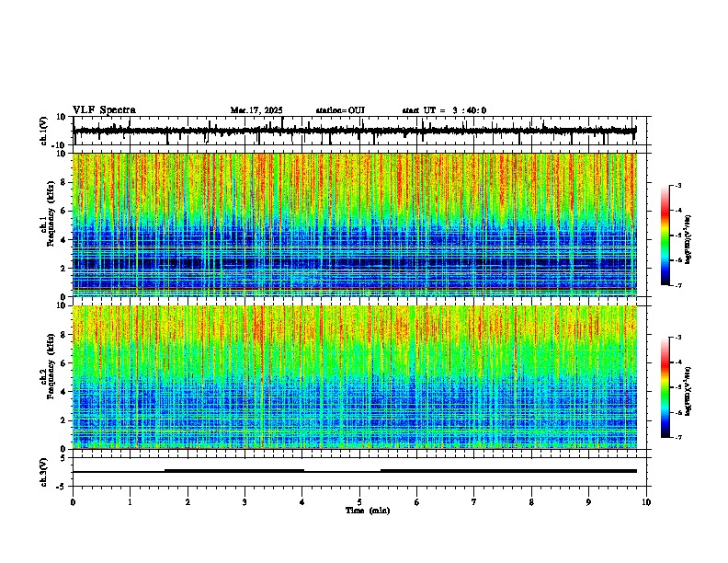Click the time axis tick label "3"

coord(245,502)
